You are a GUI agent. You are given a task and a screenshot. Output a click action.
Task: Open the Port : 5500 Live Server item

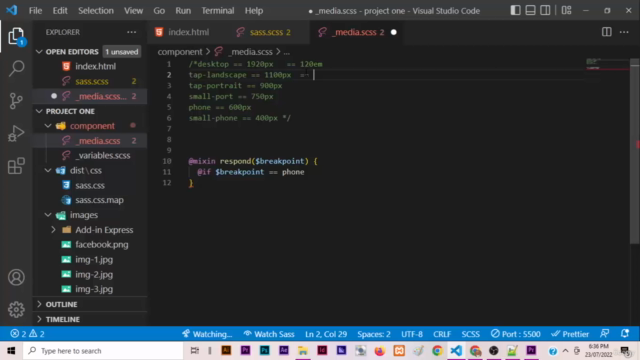(516, 334)
